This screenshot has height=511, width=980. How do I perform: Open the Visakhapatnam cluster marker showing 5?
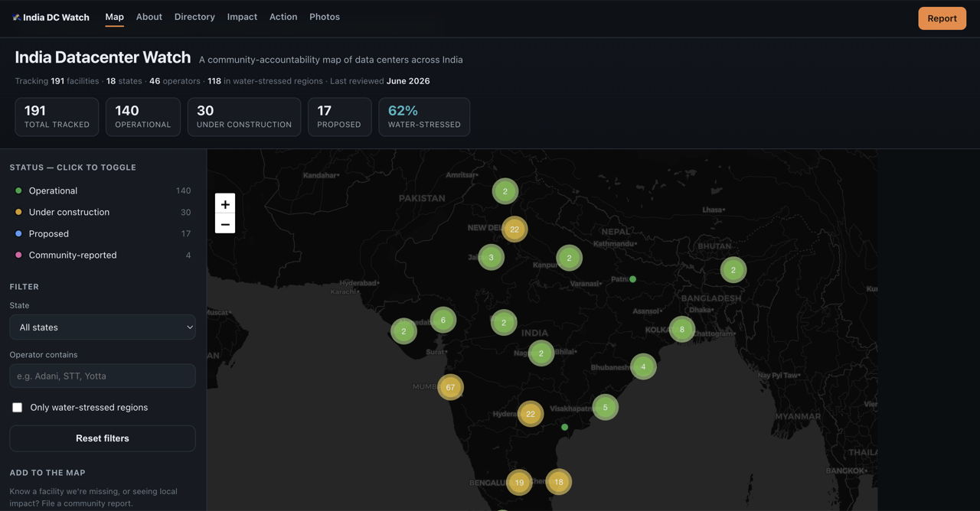606,407
